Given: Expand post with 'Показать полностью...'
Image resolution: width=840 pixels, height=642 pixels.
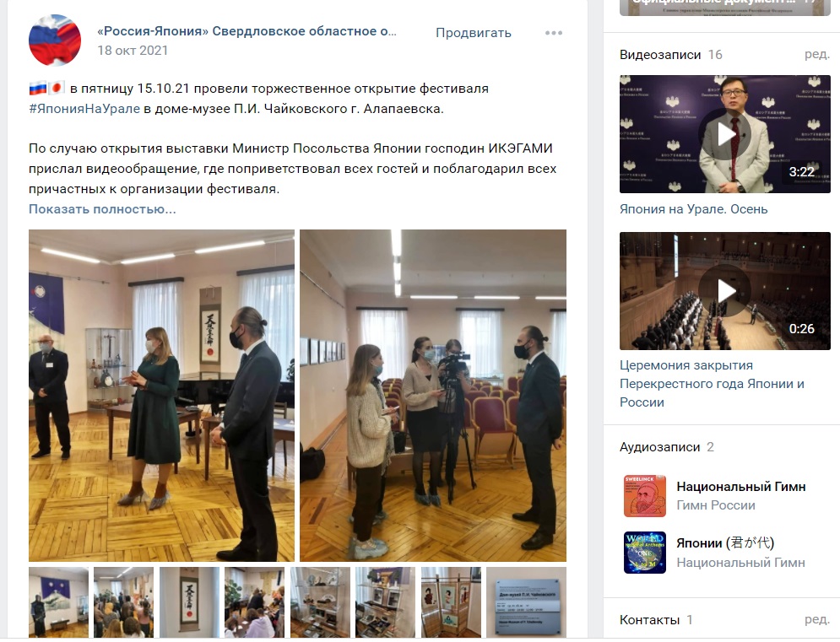Looking at the screenshot, I should [x=102, y=209].
